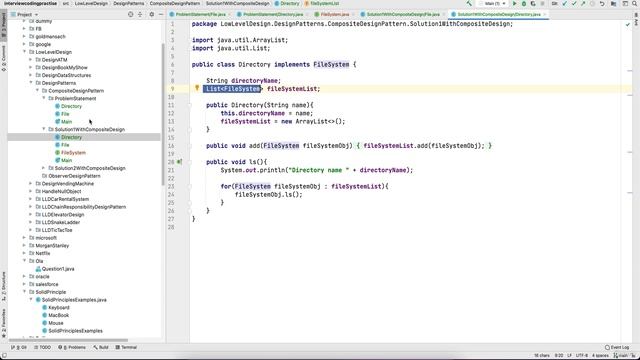
Task: Open the Git tool window tab
Action: click(x=19, y=347)
